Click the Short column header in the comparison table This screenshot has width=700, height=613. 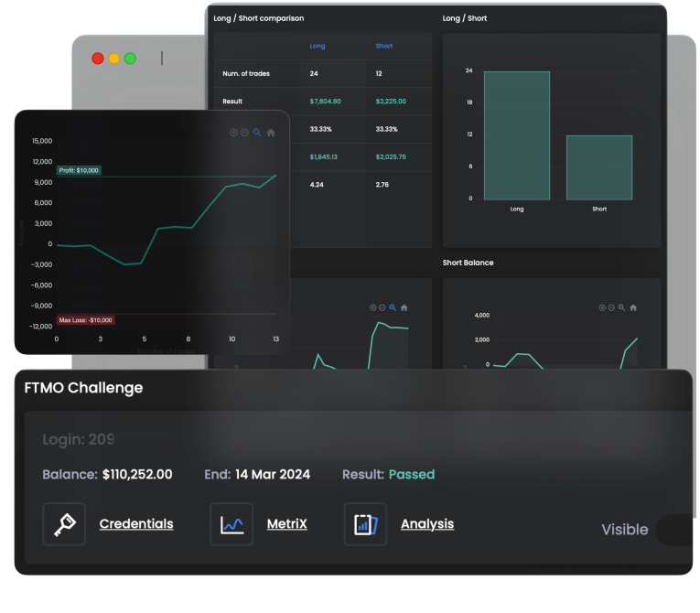[383, 46]
